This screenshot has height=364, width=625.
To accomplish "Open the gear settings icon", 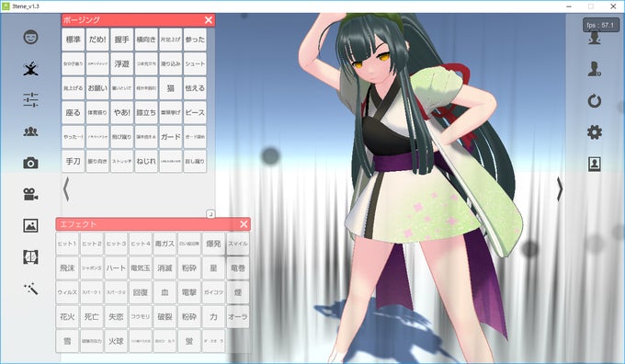I will 595,132.
